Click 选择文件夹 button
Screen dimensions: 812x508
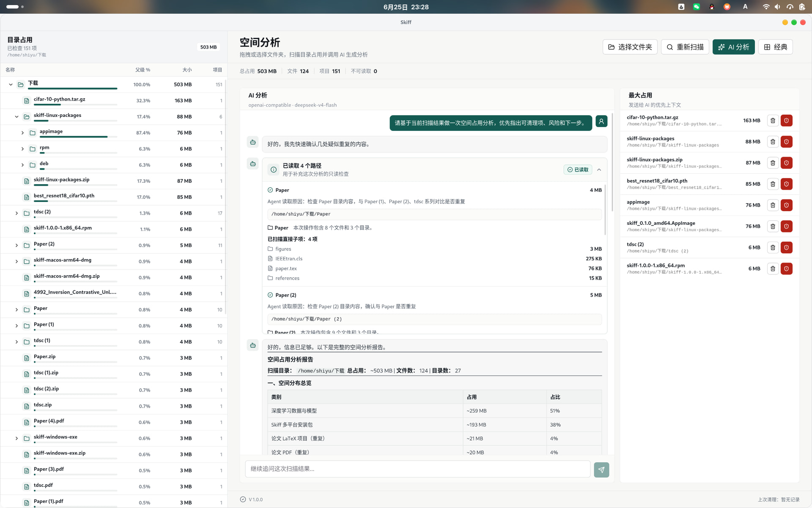coord(630,47)
